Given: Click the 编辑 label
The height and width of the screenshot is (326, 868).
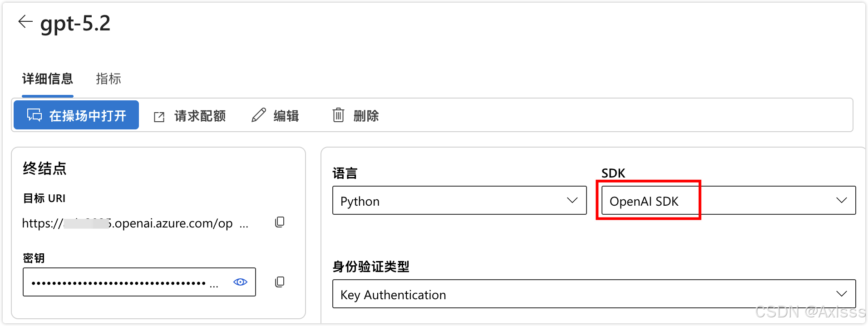Looking at the screenshot, I should pos(286,116).
